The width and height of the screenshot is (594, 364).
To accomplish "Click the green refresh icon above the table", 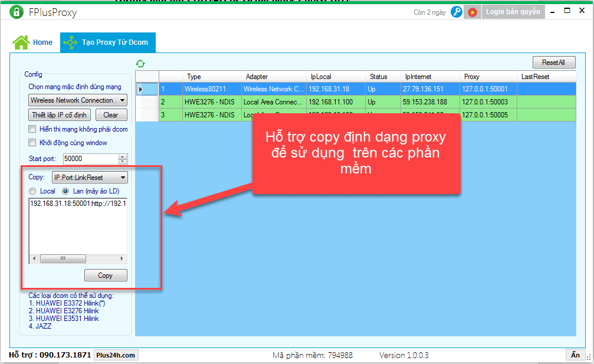I will pos(140,64).
